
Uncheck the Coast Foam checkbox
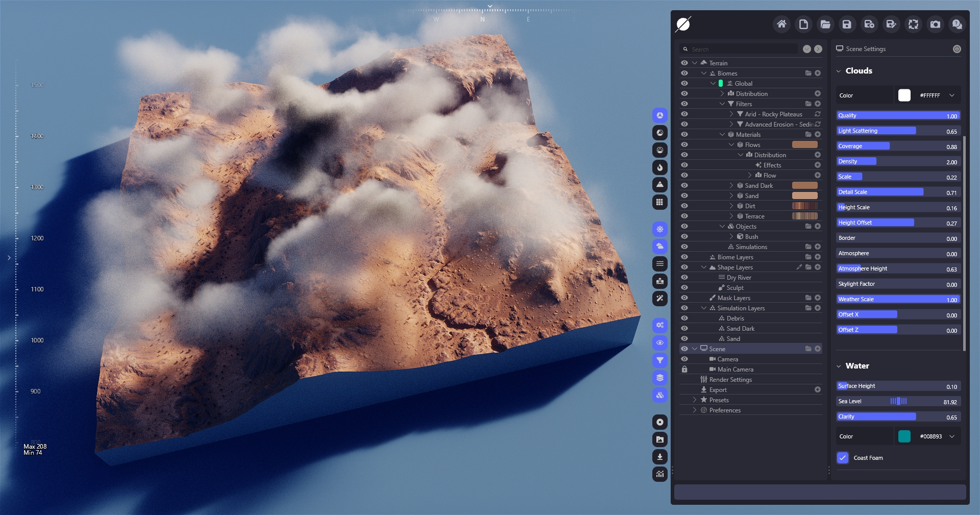(843, 458)
